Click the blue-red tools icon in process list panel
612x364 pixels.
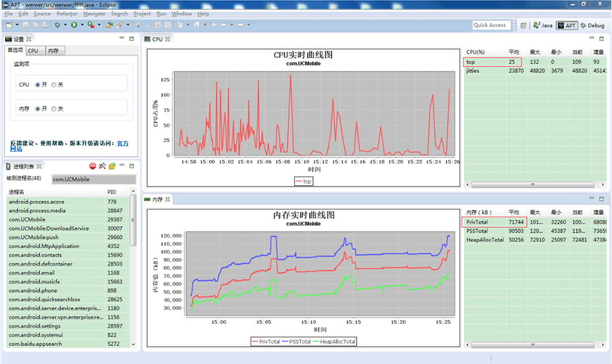click(x=102, y=166)
